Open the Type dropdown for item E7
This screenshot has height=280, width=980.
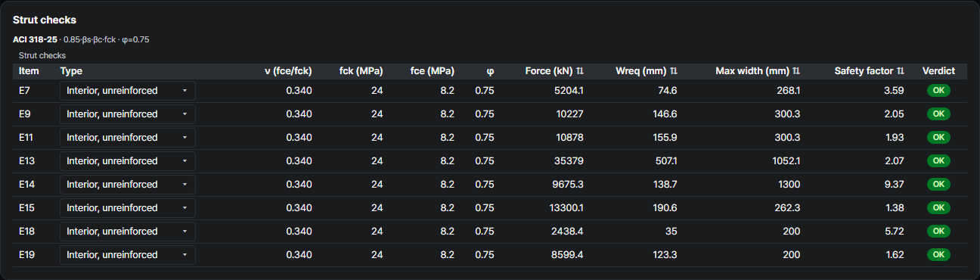(128, 91)
